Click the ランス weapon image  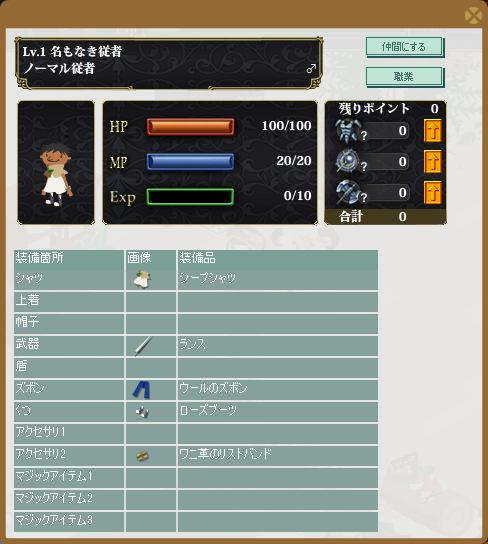143,346
